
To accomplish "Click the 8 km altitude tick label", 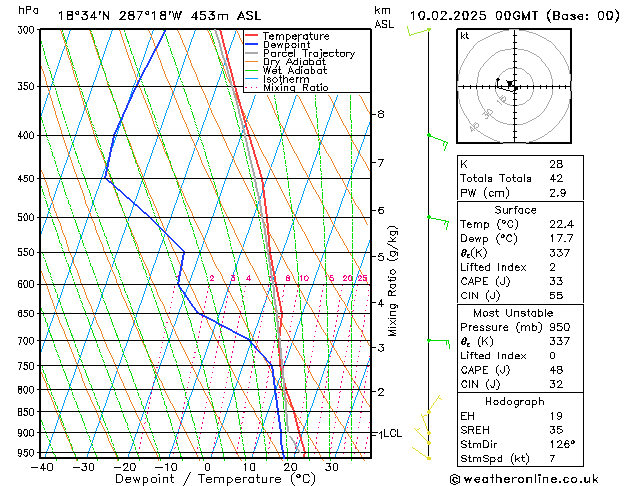I will [381, 114].
